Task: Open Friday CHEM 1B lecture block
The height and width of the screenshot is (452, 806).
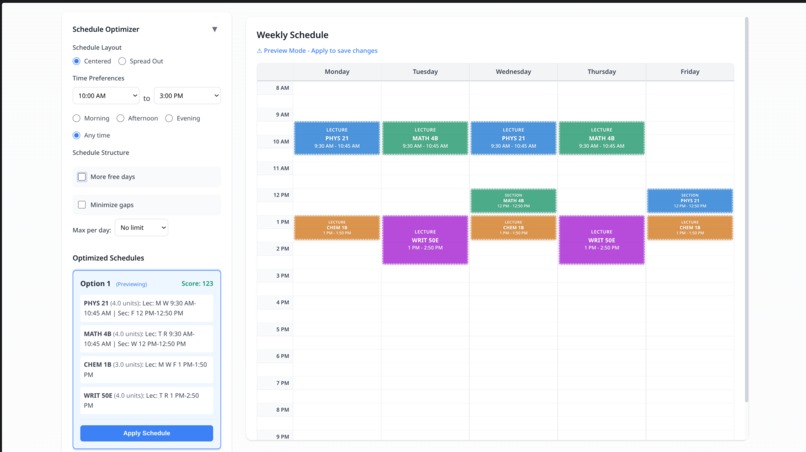Action: pyautogui.click(x=690, y=228)
